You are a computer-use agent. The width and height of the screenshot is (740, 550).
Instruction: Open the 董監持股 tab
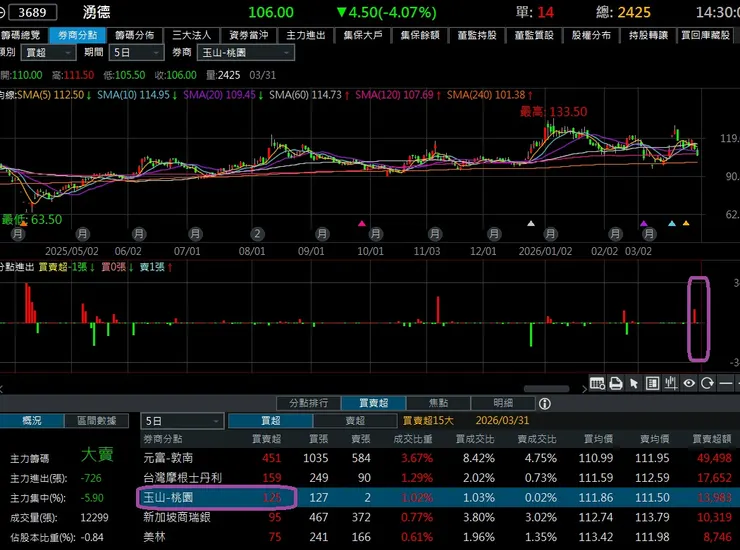[x=477, y=35]
